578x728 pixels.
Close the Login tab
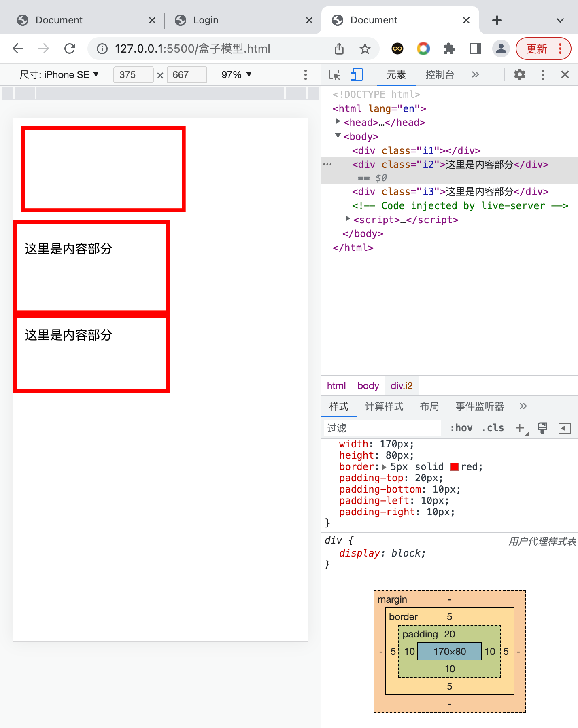(309, 20)
